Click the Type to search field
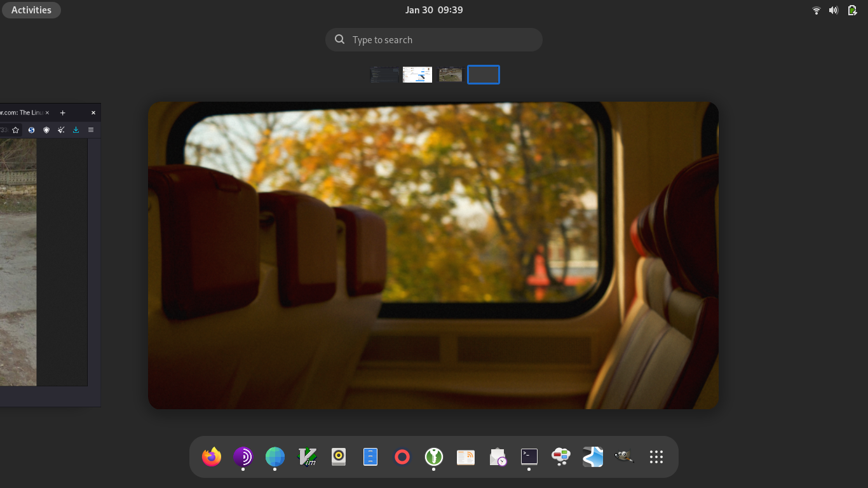Screen dimensions: 868x488 tap(434, 39)
